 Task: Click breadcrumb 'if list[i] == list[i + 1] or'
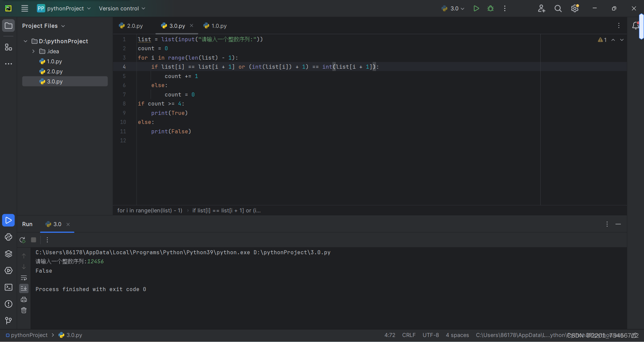pos(226,210)
